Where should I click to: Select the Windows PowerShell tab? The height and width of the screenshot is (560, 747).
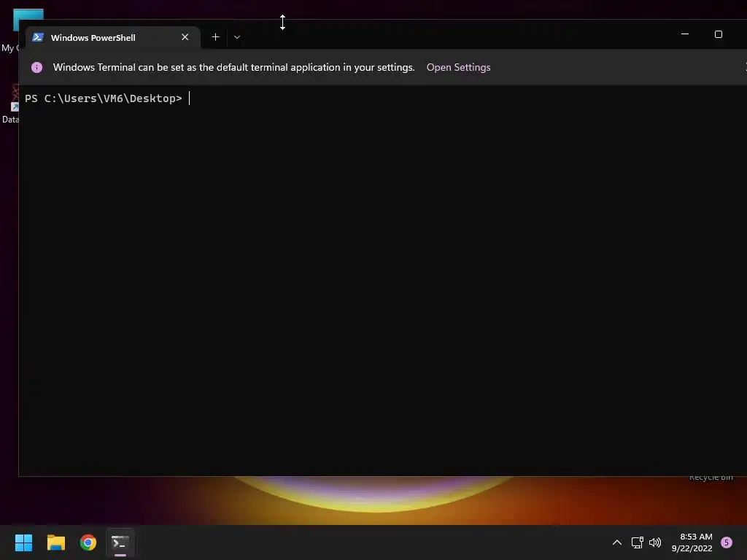click(x=113, y=38)
